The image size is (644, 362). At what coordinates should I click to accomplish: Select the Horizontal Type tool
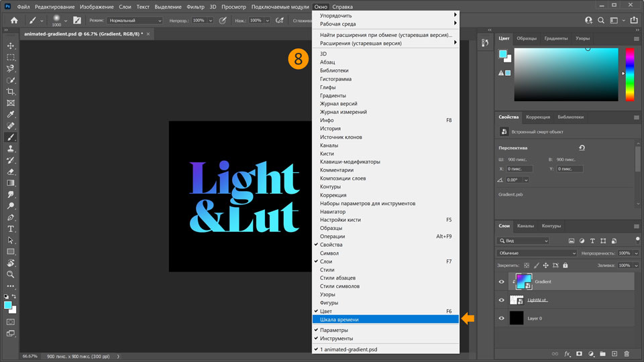[x=11, y=229]
